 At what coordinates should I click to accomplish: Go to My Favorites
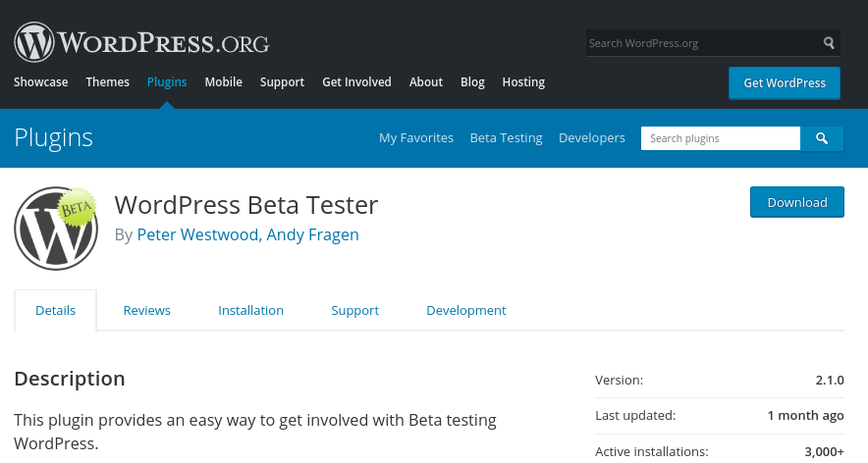[x=416, y=138]
